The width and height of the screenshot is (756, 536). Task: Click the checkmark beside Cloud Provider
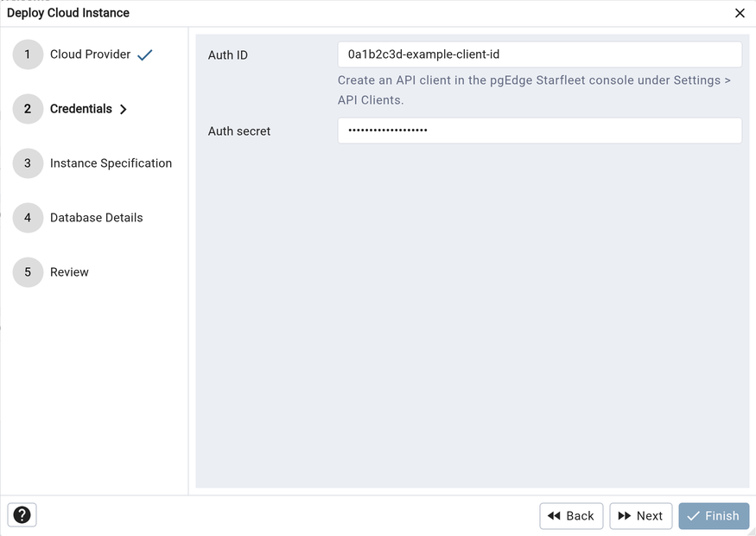(x=144, y=55)
